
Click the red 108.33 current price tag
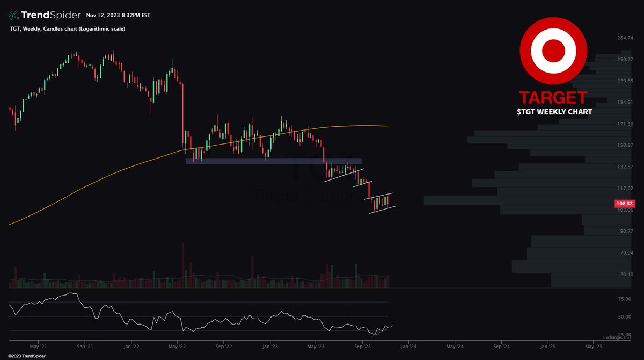[624, 204]
